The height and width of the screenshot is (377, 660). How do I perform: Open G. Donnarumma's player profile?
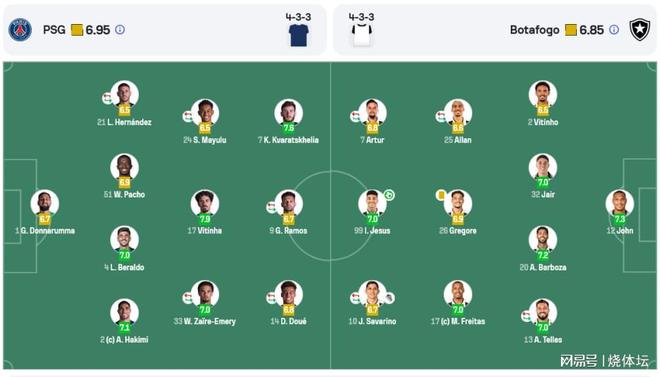point(45,204)
